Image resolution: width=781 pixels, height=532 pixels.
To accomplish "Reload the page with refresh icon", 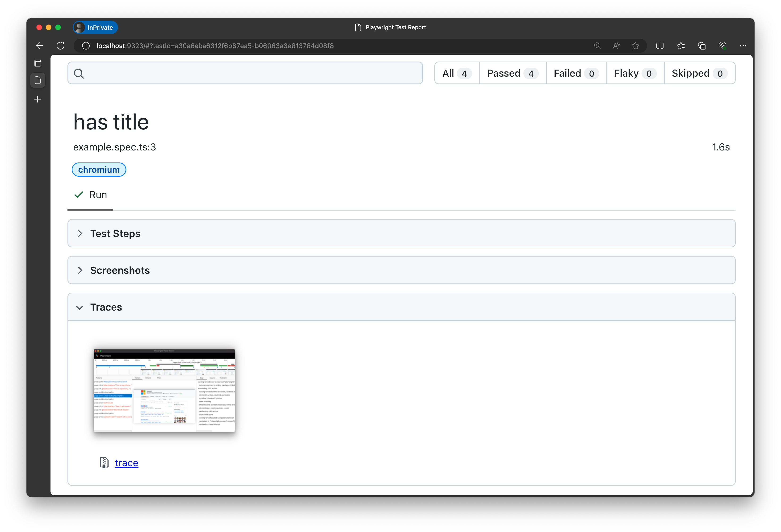I will (60, 46).
